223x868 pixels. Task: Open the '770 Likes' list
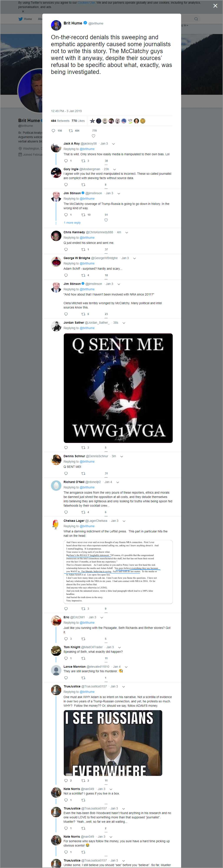pyautogui.click(x=78, y=121)
